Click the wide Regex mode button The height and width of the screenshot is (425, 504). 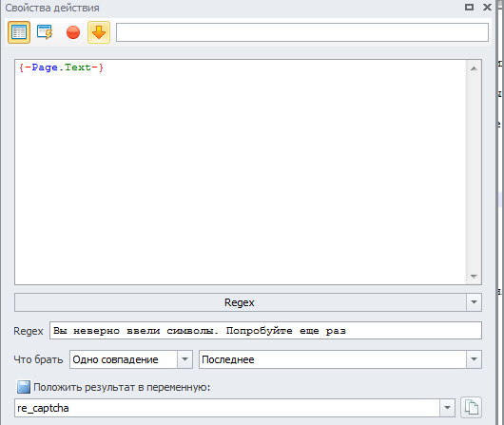tap(241, 302)
